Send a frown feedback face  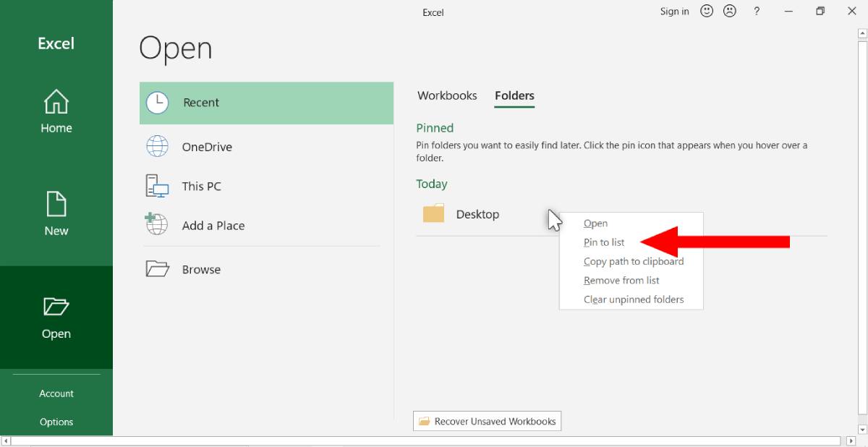pyautogui.click(x=729, y=11)
